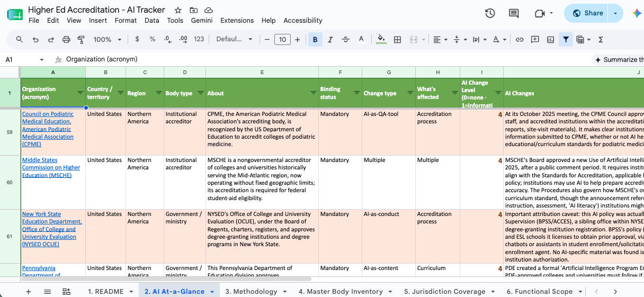Image resolution: width=644 pixels, height=297 pixels.
Task: Open more number formats 123
Action: 199,40
